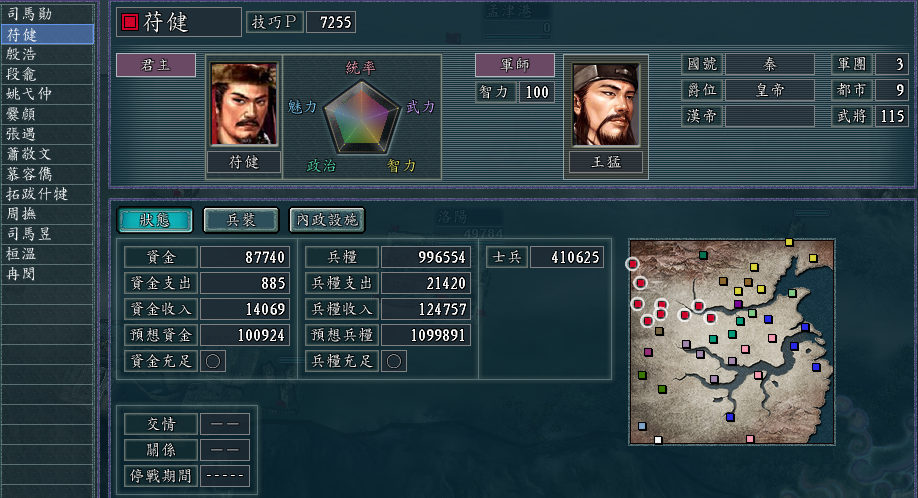Click the 資金充足 circle indicator
The height and width of the screenshot is (498, 918).
pos(213,361)
